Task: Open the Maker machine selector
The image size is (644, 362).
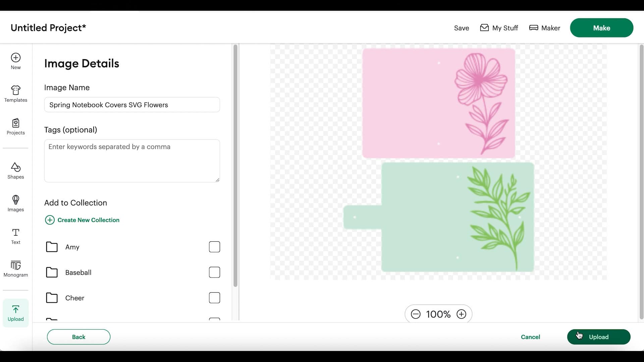Action: (545, 28)
